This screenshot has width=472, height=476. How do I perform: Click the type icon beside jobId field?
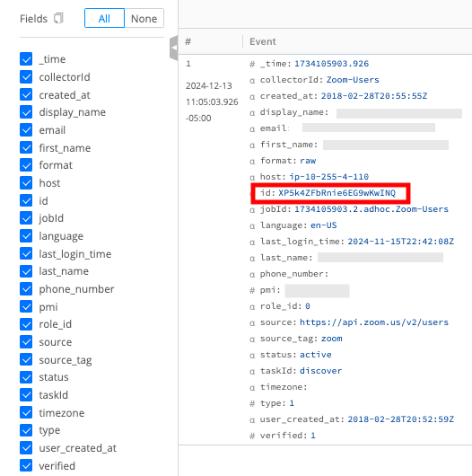click(252, 210)
